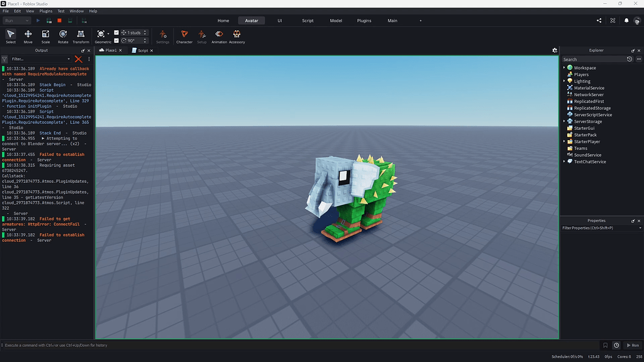Open the notifications bell
This screenshot has height=362, width=644.
pyautogui.click(x=626, y=21)
